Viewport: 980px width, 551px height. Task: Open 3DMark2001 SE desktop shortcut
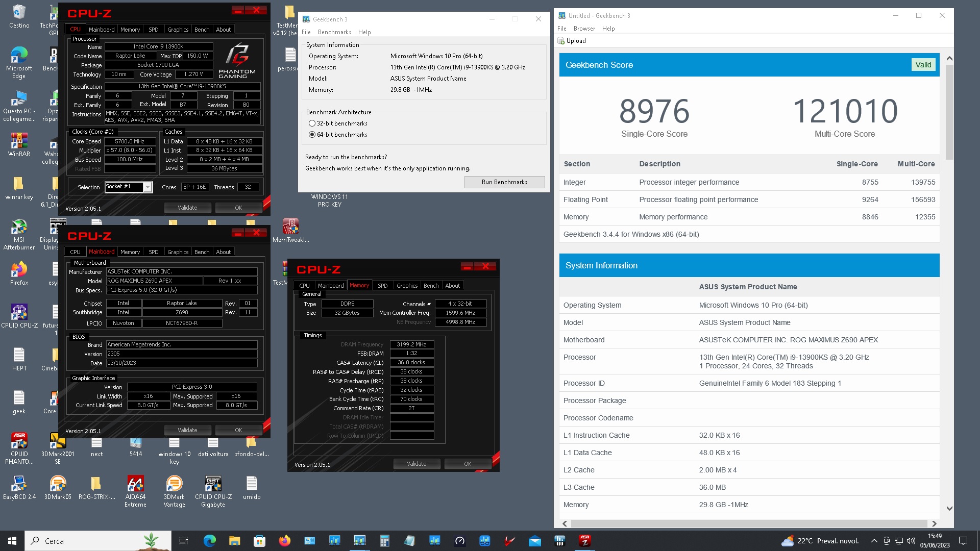point(58,448)
